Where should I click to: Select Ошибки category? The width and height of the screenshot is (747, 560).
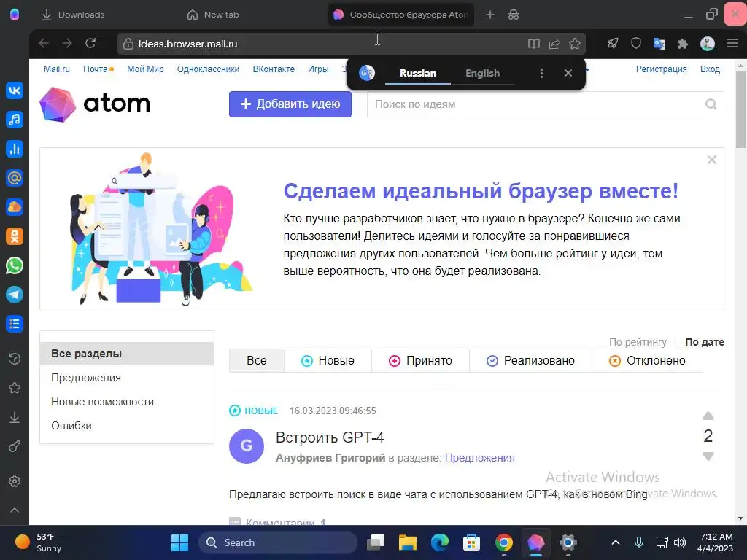tap(71, 425)
